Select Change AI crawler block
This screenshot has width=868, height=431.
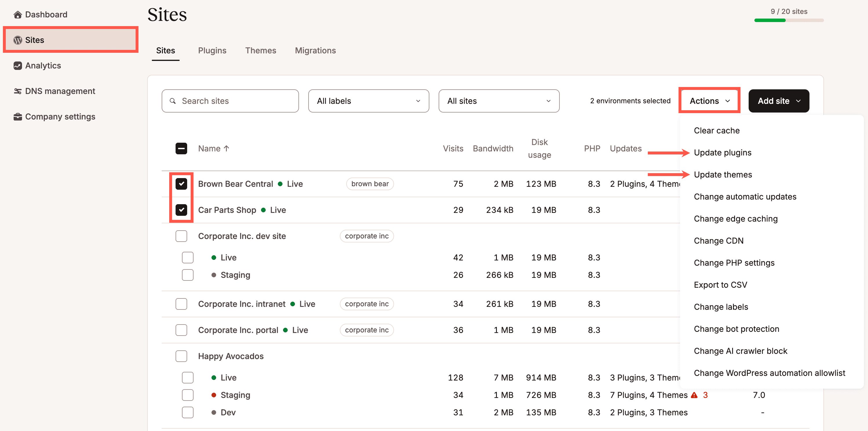pyautogui.click(x=740, y=351)
